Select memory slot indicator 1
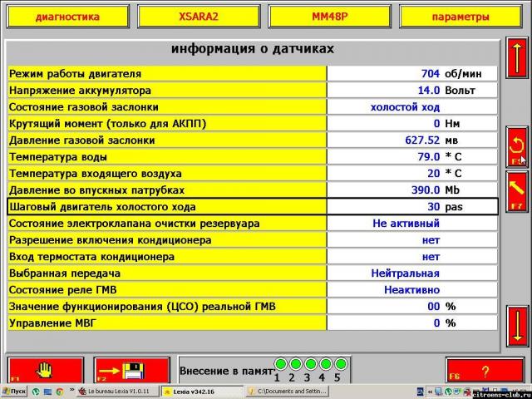 pyautogui.click(x=281, y=364)
